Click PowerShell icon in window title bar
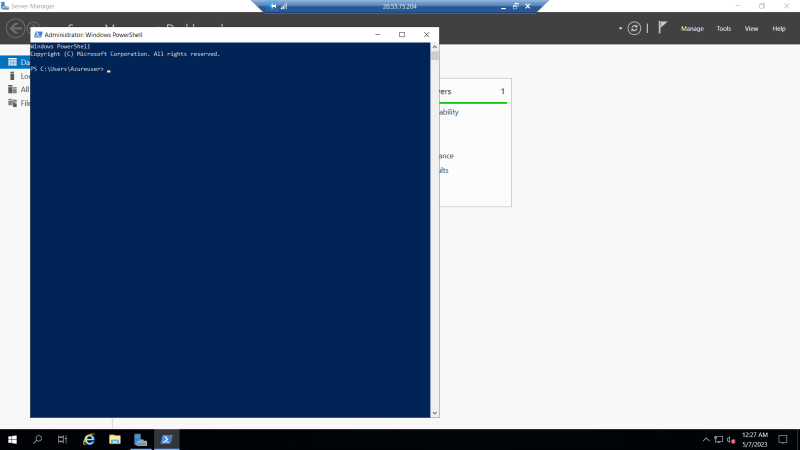The width and height of the screenshot is (800, 450). pyautogui.click(x=38, y=35)
